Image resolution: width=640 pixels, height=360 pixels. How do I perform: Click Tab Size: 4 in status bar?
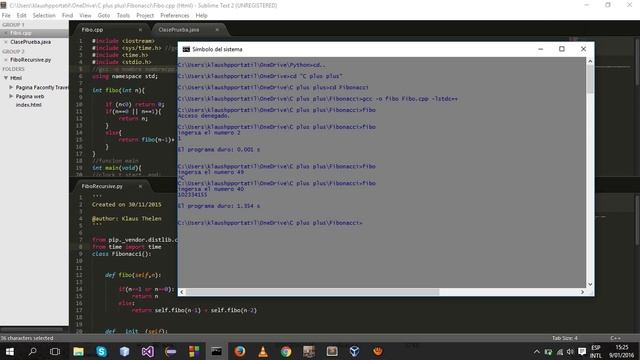(x=564, y=338)
